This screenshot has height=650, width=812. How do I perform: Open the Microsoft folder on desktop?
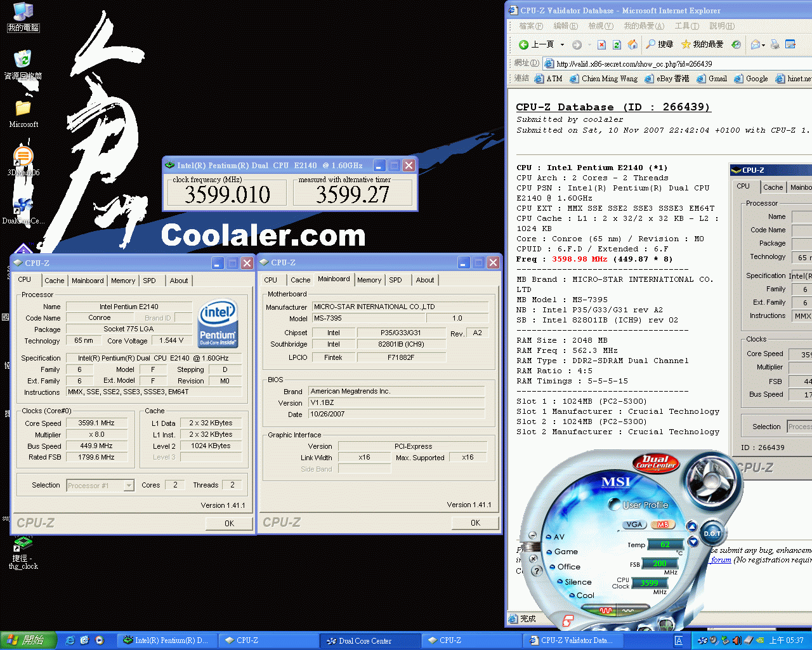(x=23, y=114)
